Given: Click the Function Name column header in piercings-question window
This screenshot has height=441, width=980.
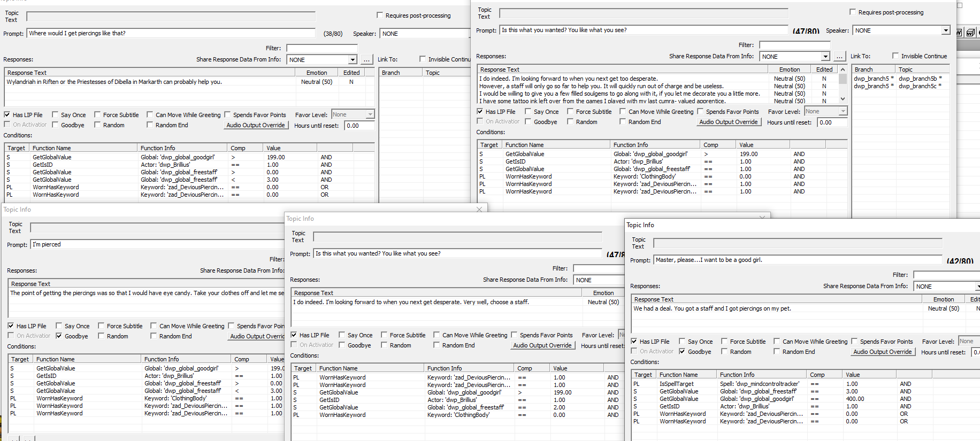Looking at the screenshot, I should [x=83, y=148].
